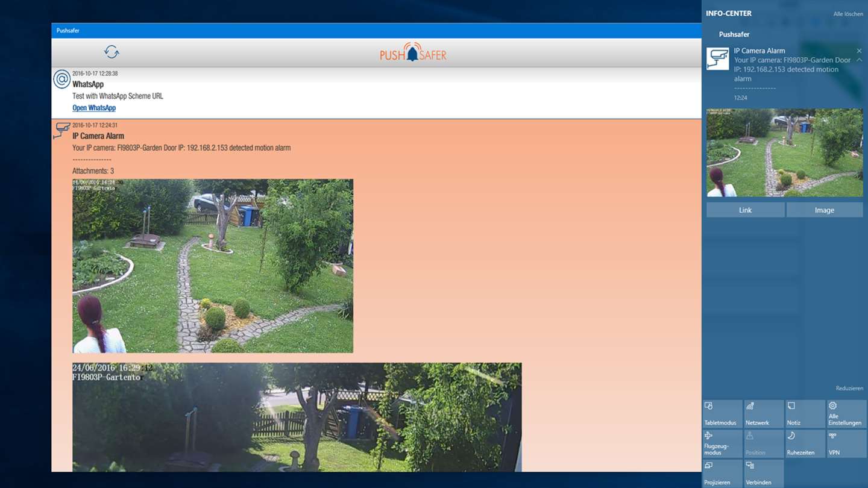Open the first garden camera attachment image

(x=213, y=266)
